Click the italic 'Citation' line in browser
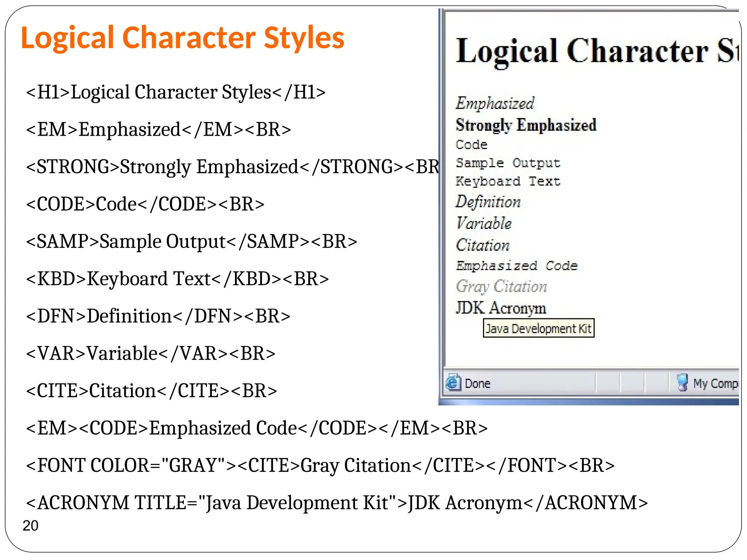 tap(483, 245)
